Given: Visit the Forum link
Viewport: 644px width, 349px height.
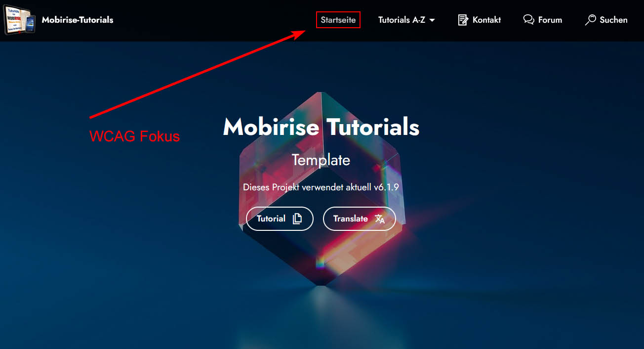Looking at the screenshot, I should [550, 20].
